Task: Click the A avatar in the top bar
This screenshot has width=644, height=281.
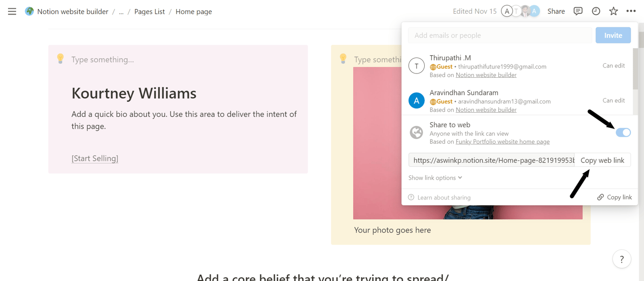Action: (507, 11)
